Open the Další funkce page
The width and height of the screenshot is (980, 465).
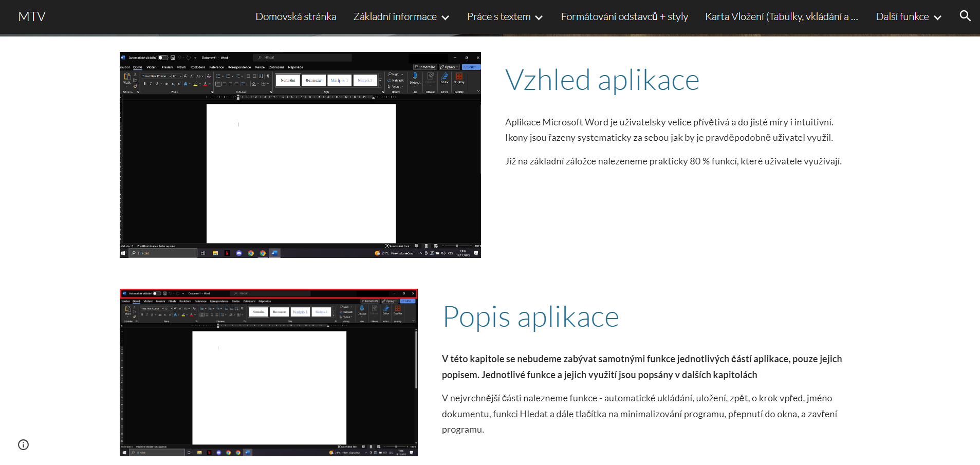pyautogui.click(x=902, y=16)
